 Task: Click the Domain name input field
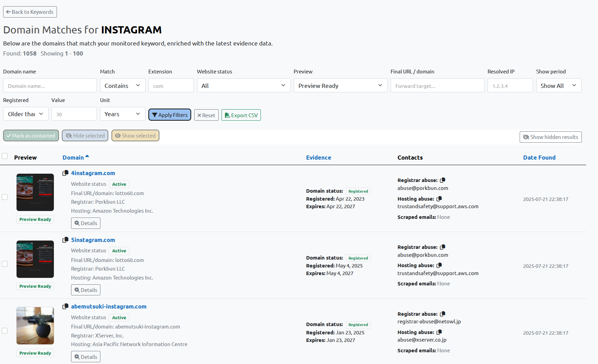pyautogui.click(x=50, y=85)
